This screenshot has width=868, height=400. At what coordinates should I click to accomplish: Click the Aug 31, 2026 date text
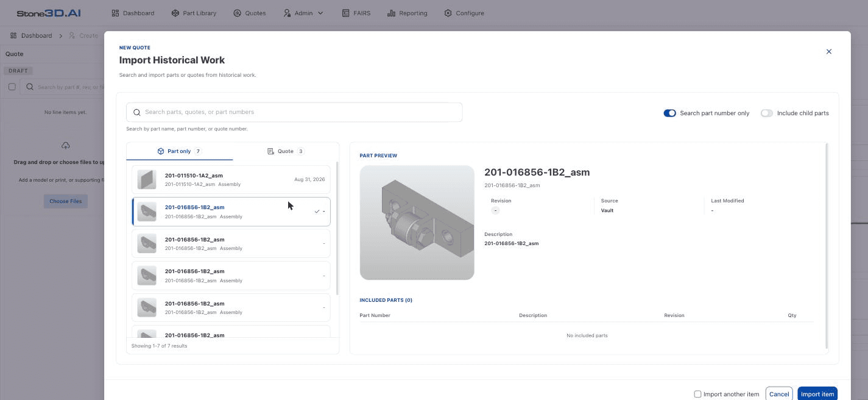(309, 179)
